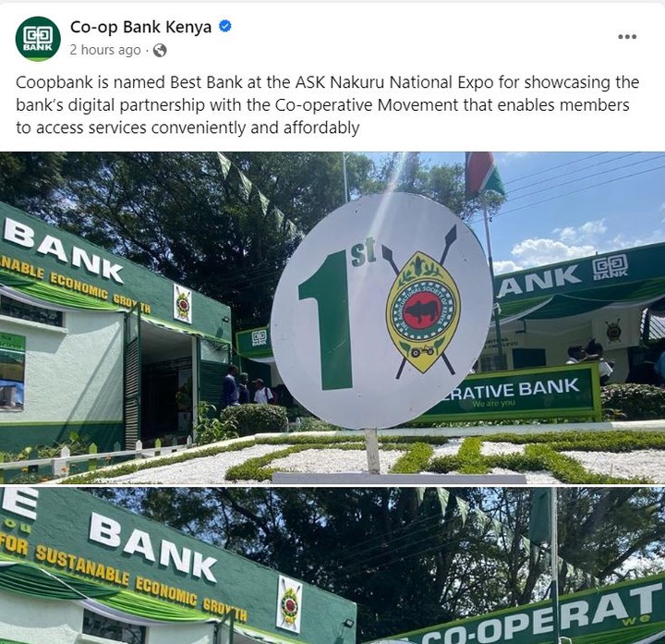This screenshot has width=665, height=644.
Task: Open the Co-op Bank Kenya page link
Action: [x=140, y=27]
